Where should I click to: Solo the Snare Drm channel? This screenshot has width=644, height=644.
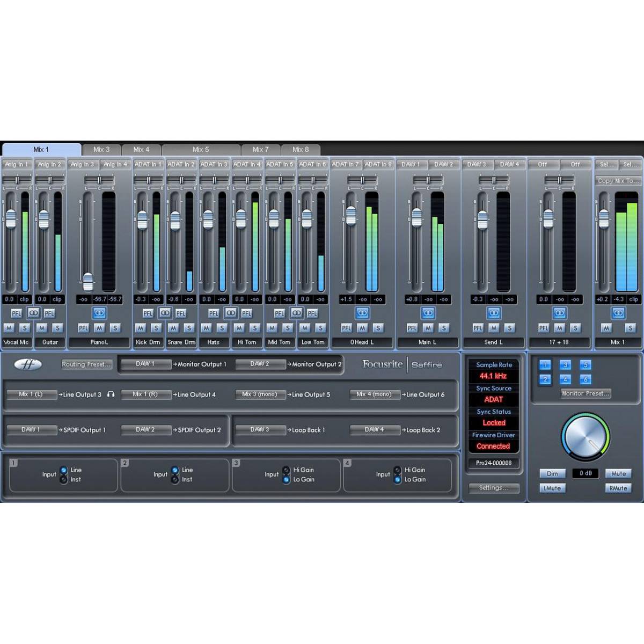tap(189, 328)
